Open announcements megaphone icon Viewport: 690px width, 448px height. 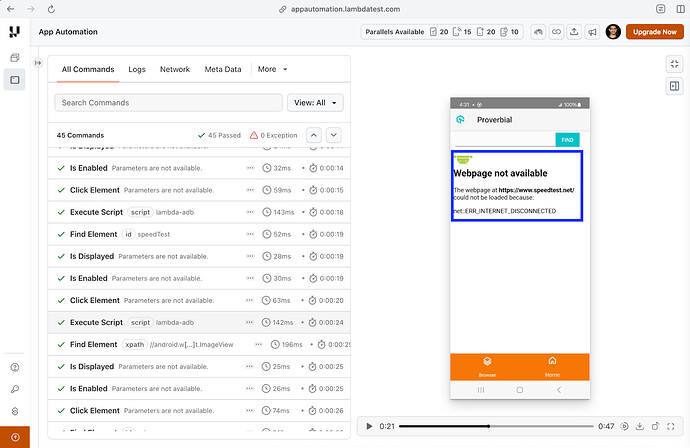pyautogui.click(x=592, y=32)
